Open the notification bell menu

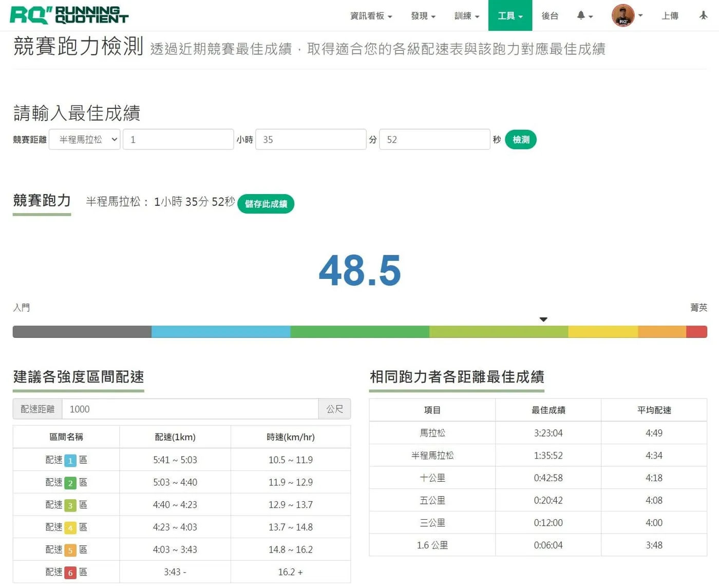coord(584,15)
